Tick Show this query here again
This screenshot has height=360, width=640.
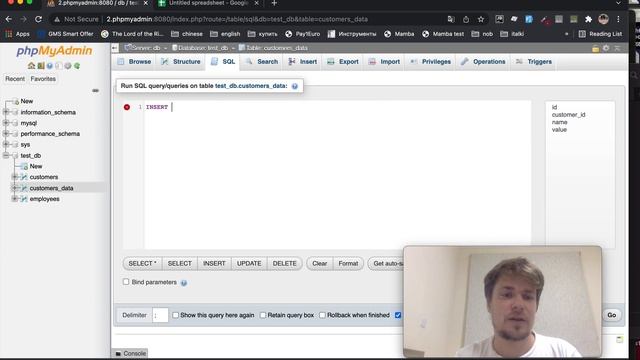[176, 315]
